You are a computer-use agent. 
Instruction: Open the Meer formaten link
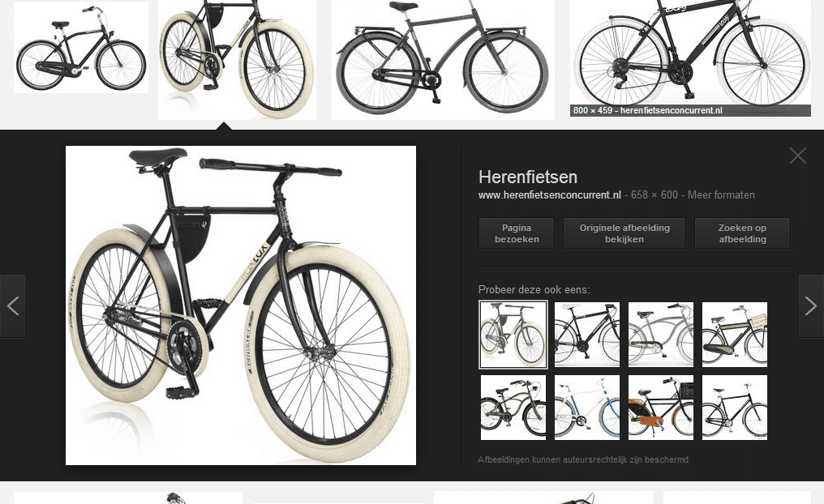(721, 194)
